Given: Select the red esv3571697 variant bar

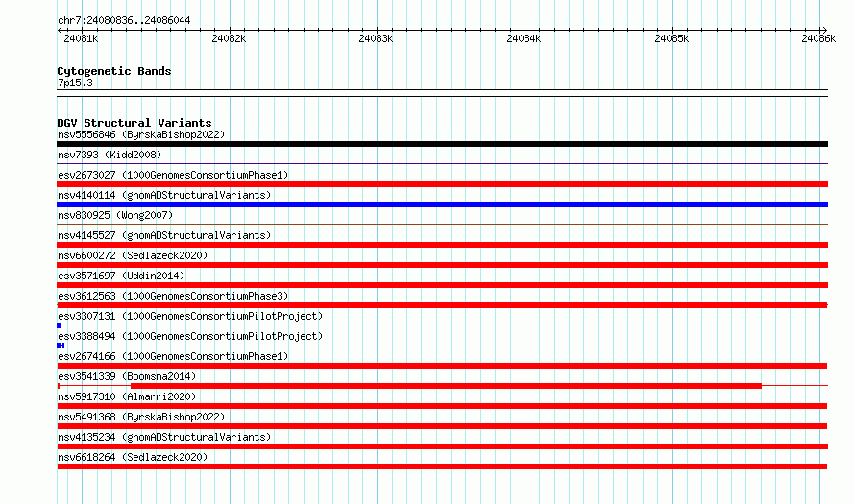Looking at the screenshot, I should [x=442, y=285].
